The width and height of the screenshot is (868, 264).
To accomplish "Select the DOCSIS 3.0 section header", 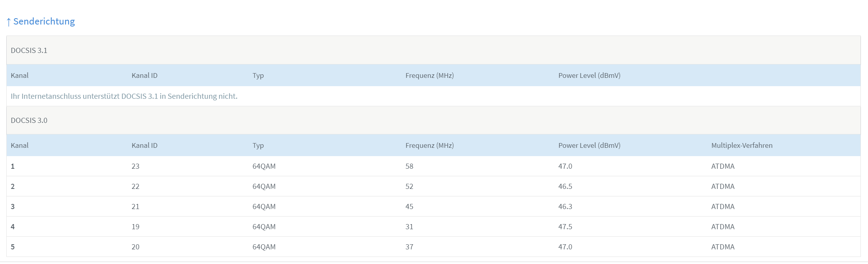I will 29,121.
